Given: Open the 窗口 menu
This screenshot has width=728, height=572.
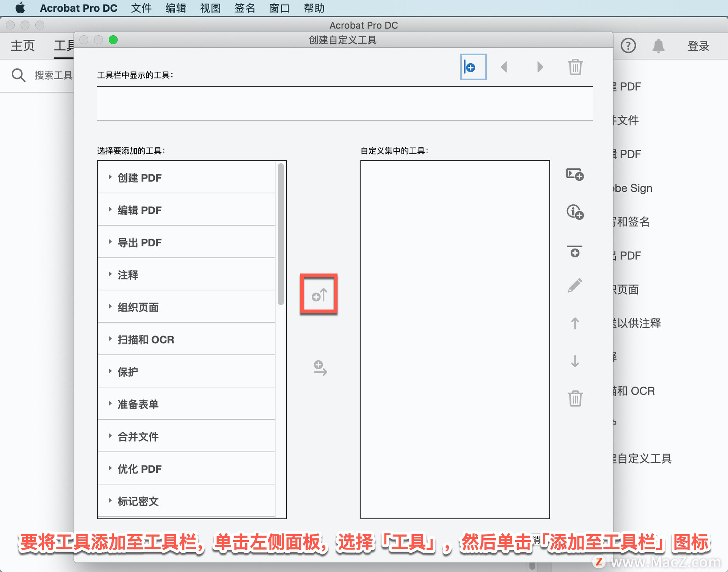Looking at the screenshot, I should (x=279, y=8).
